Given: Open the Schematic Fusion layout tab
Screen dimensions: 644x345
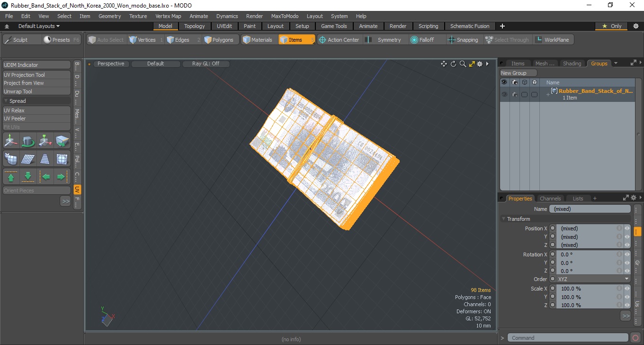Looking at the screenshot, I should 470,26.
